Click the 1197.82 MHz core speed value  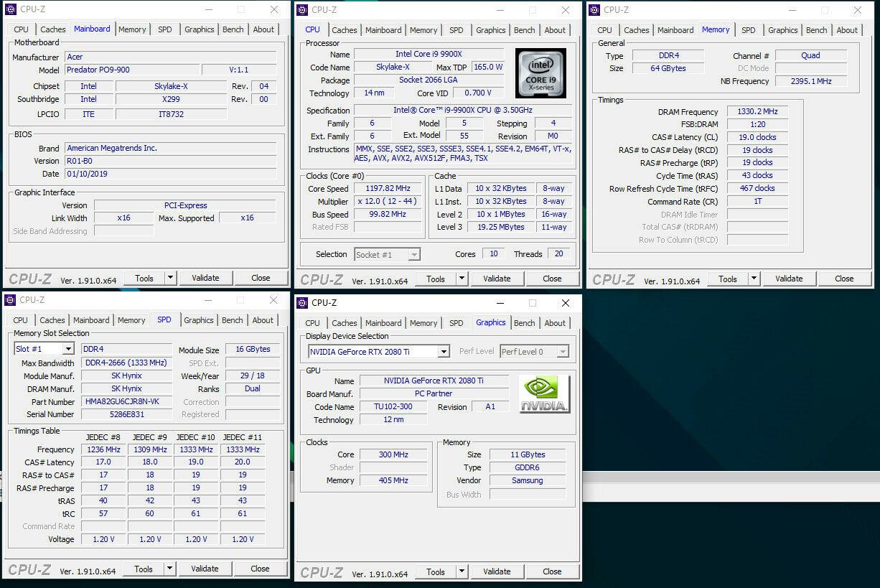389,189
